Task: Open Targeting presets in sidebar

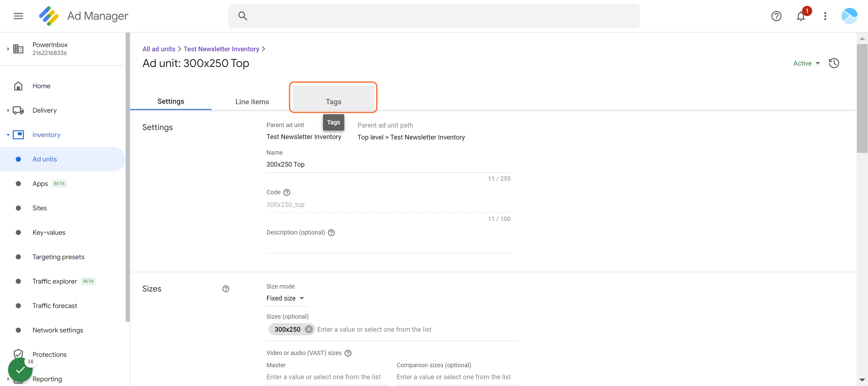Action: [x=63, y=257]
